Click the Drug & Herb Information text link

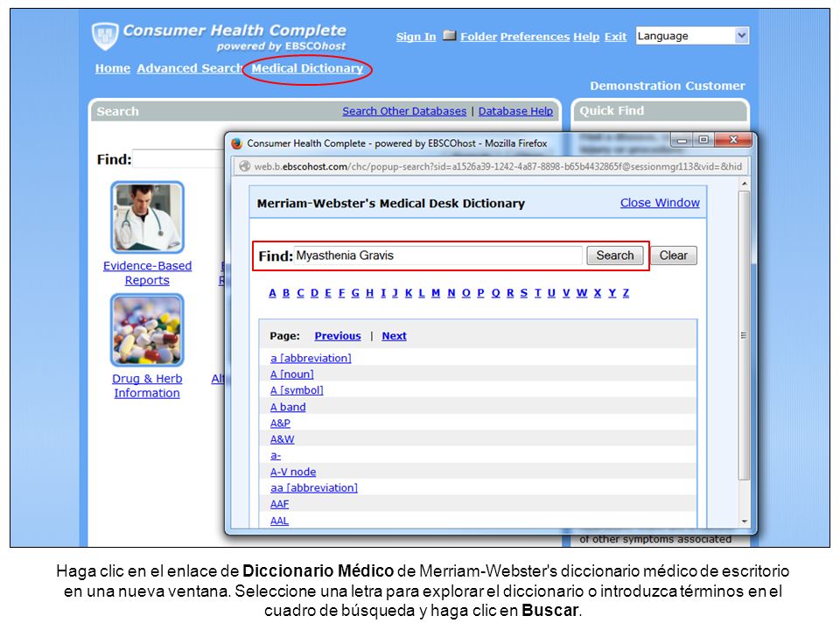tap(147, 386)
